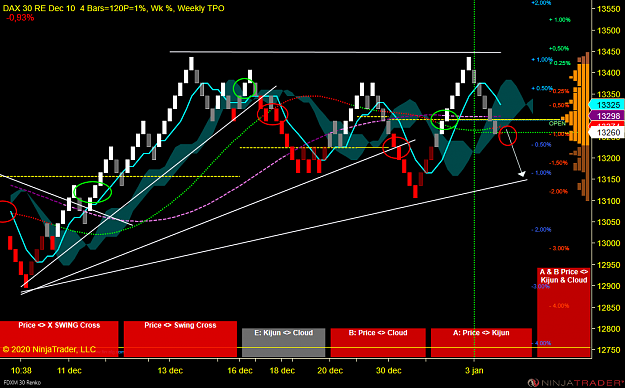Click the 13000 price axis label
This screenshot has width=625, height=388.
(608, 243)
